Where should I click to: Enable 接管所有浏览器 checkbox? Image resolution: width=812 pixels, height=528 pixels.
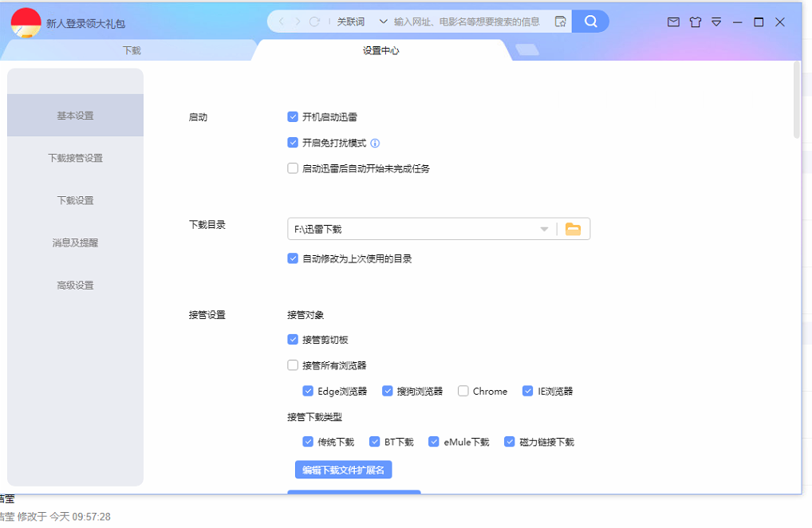293,365
